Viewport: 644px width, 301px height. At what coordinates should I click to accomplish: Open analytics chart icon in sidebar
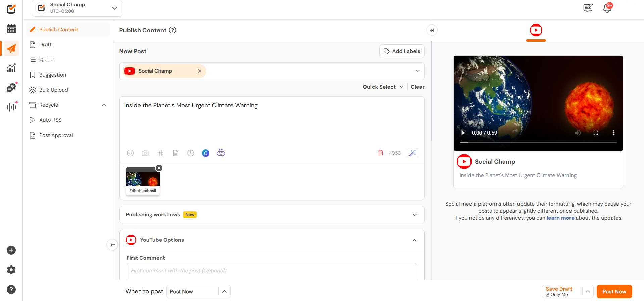point(11,68)
